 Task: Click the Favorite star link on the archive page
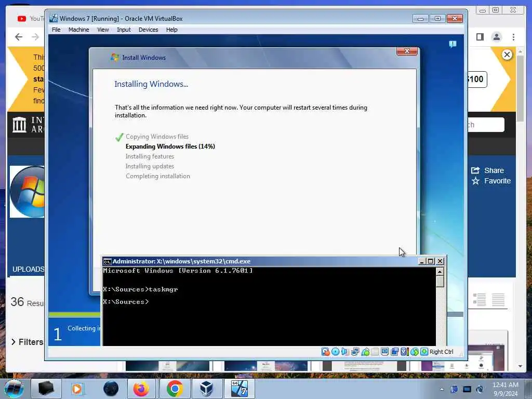[x=491, y=181]
